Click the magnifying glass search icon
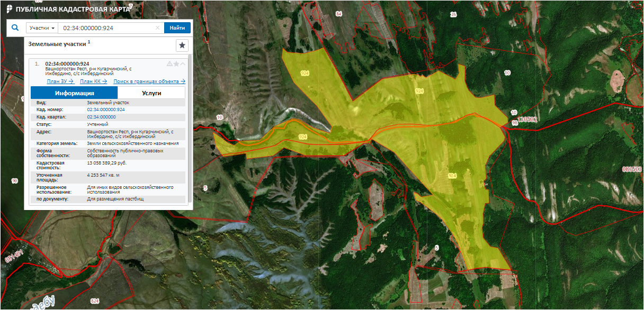Viewport: 644px width, 310px height. click(x=15, y=28)
